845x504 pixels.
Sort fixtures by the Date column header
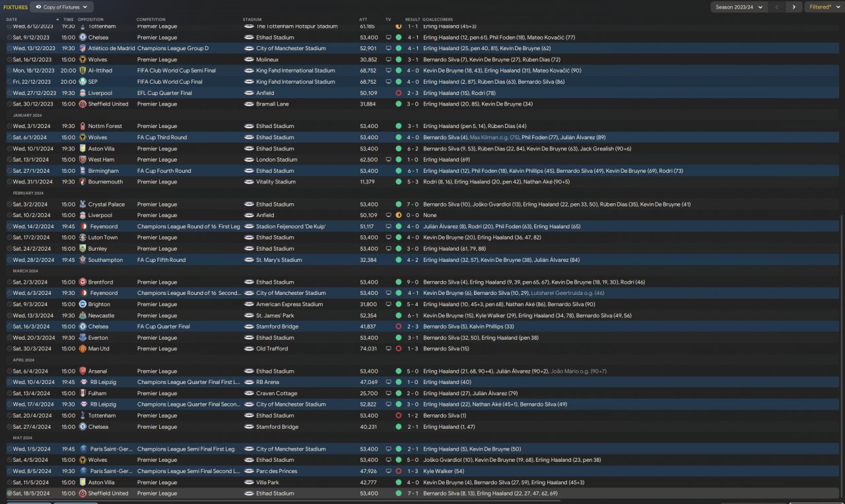12,19
